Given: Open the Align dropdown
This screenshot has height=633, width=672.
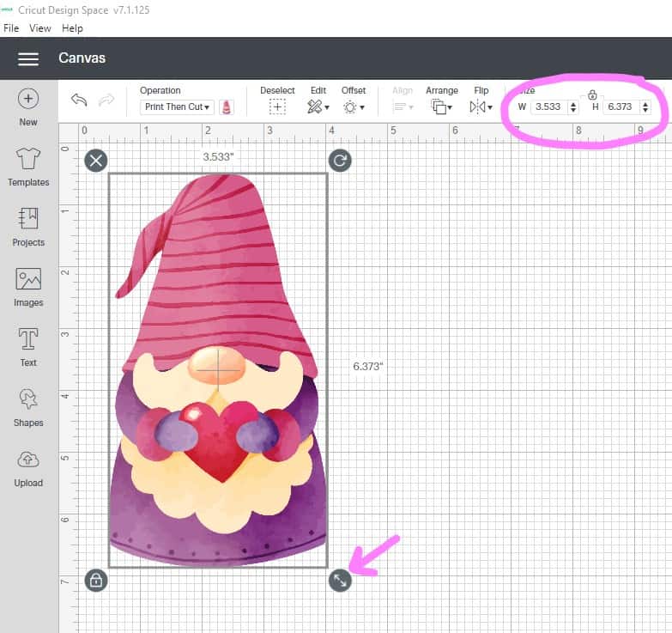Looking at the screenshot, I should [x=403, y=107].
